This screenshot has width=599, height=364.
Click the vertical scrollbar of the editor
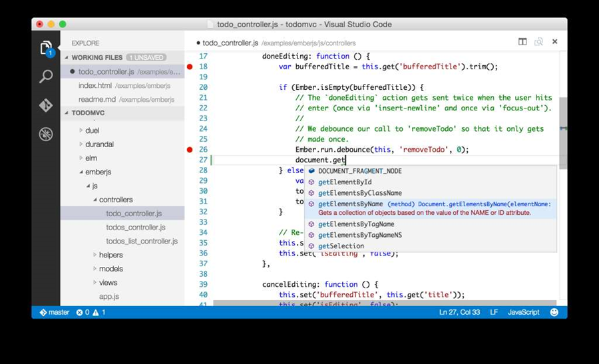click(562, 132)
